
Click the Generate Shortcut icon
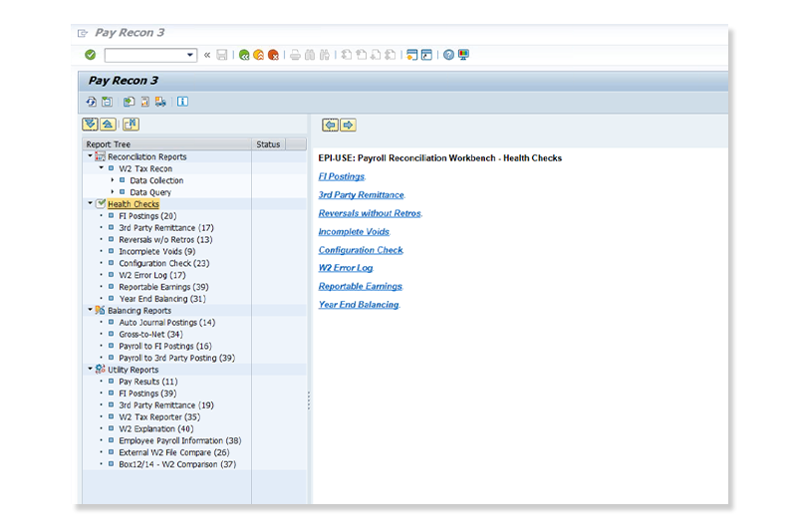tap(427, 55)
